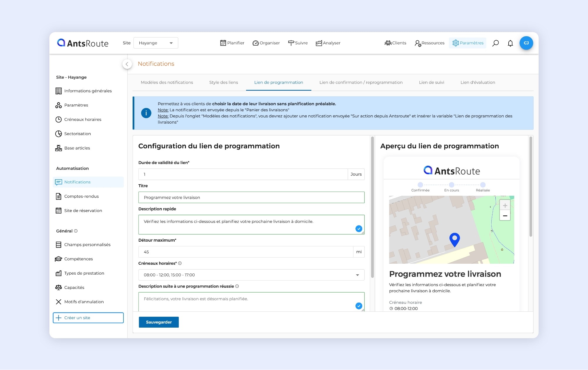
Task: Open the Hayange site selector
Action: [x=156, y=43]
